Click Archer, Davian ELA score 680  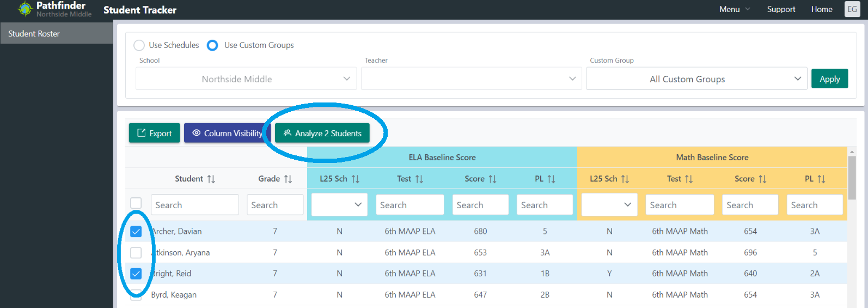(480, 231)
